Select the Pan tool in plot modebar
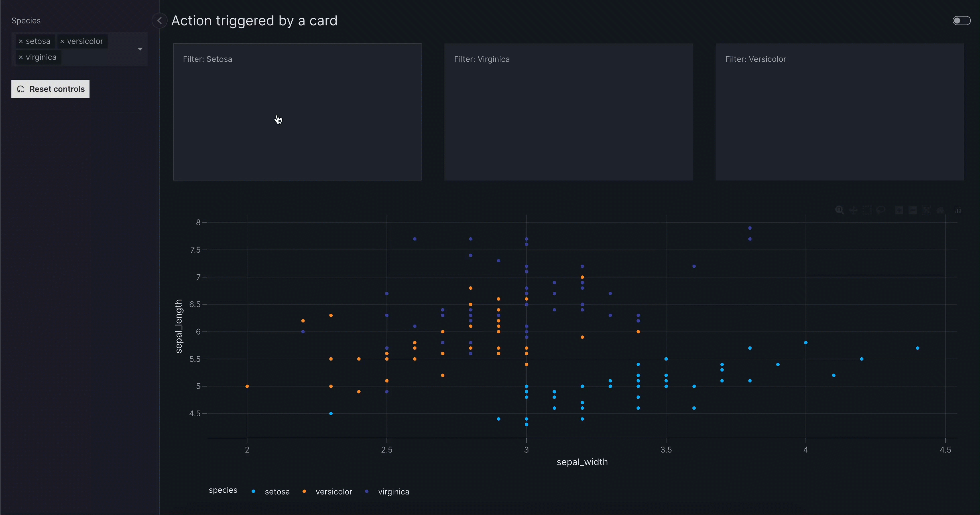Viewport: 980px width, 515px height. tap(853, 210)
